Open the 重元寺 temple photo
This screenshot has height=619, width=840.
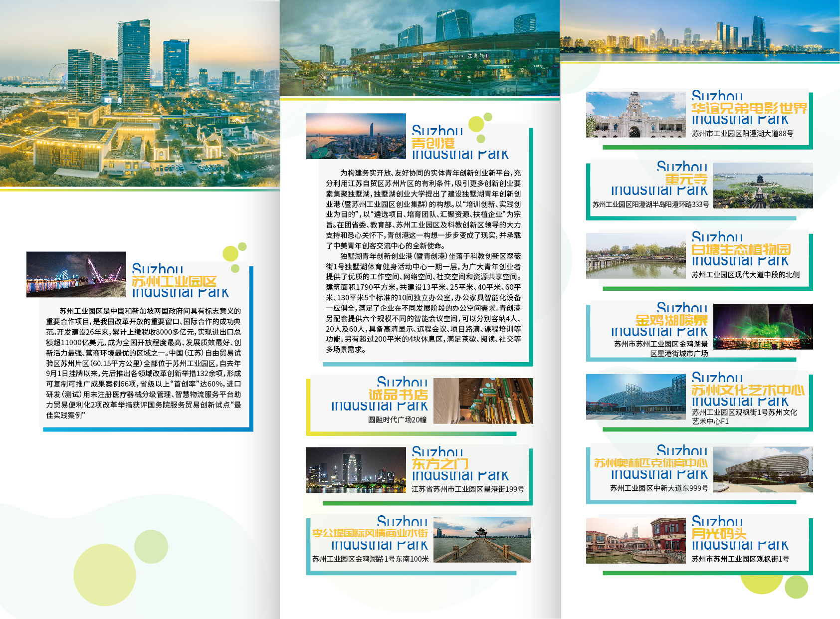(763, 186)
